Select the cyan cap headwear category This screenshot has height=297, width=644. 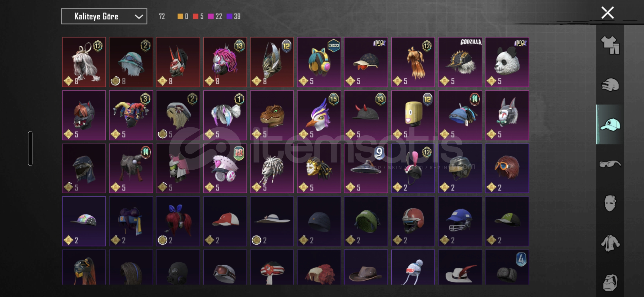click(610, 125)
